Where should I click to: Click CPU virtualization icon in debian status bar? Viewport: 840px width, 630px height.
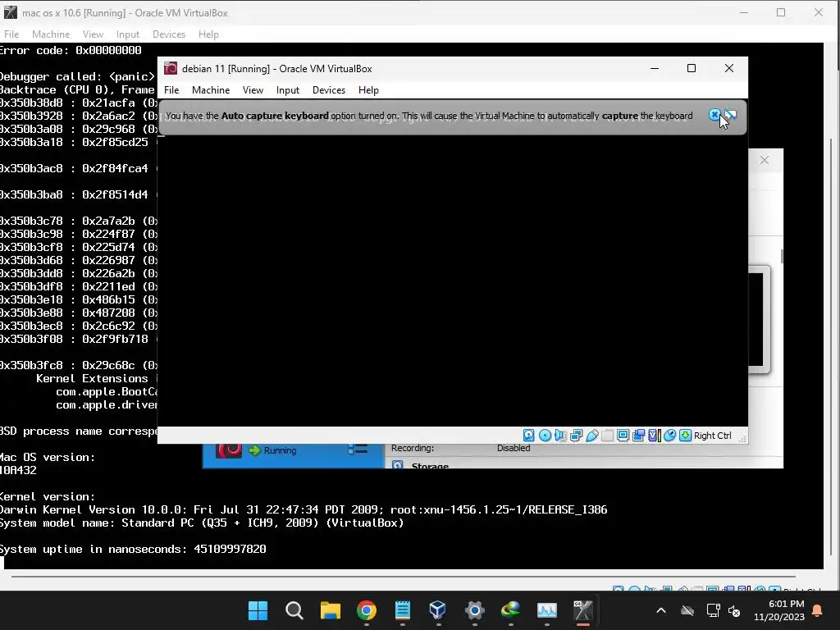(x=654, y=436)
